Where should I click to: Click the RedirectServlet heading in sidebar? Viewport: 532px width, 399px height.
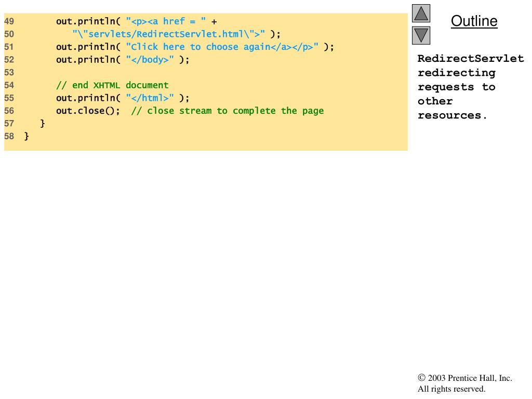471,58
